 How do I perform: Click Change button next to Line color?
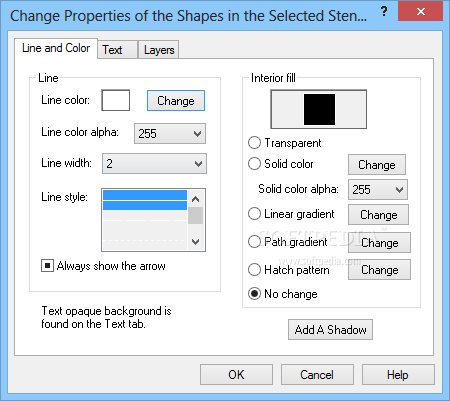pos(176,100)
